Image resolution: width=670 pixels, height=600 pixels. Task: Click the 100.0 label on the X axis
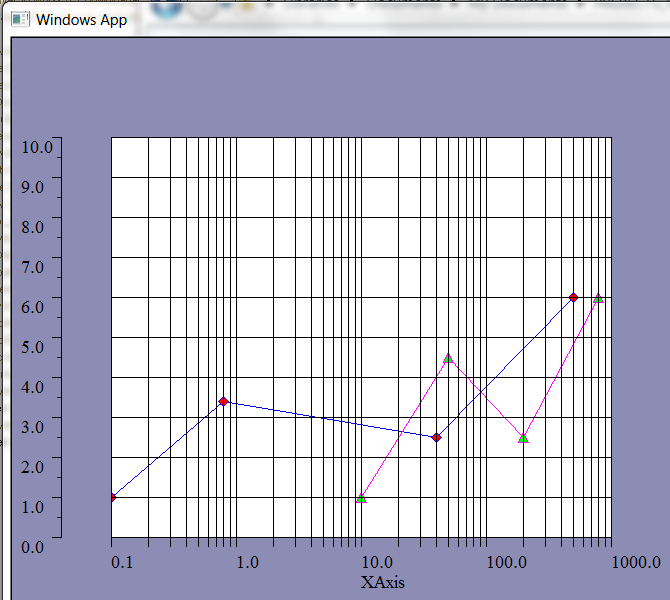pyautogui.click(x=507, y=563)
